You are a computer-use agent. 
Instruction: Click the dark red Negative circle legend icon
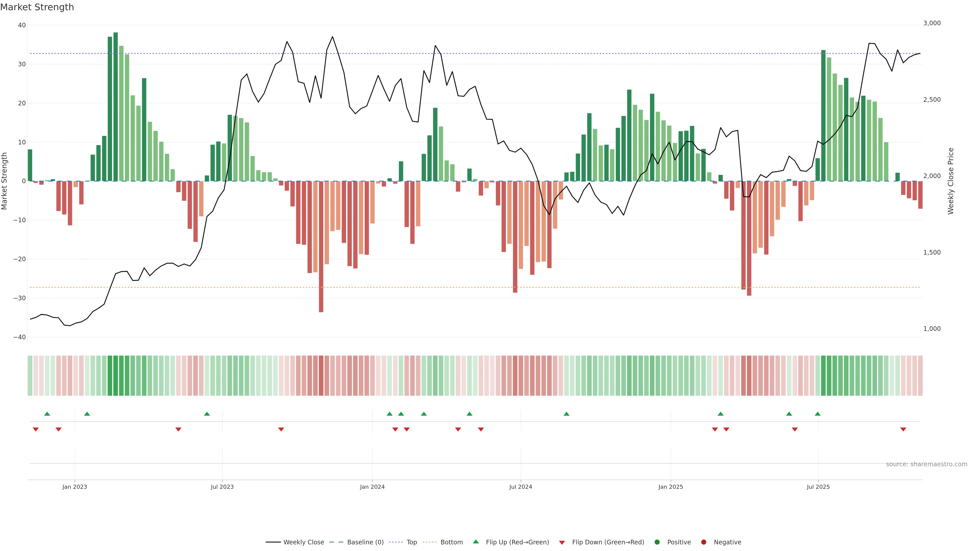pyautogui.click(x=703, y=542)
